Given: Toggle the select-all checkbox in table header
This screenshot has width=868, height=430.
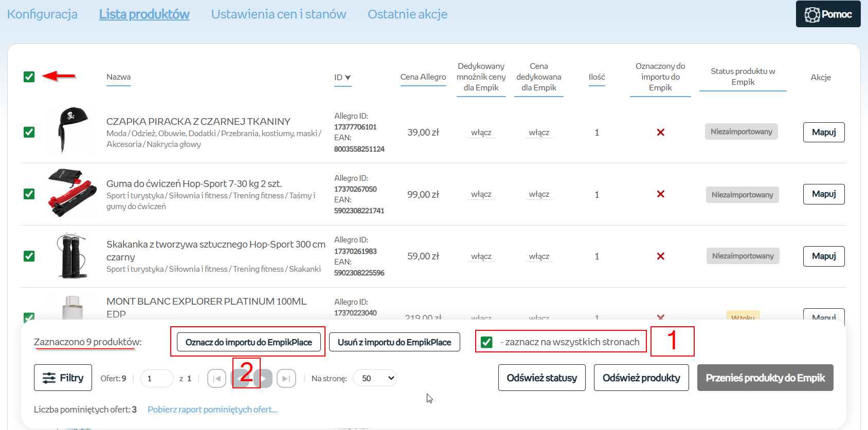Looking at the screenshot, I should click(29, 77).
